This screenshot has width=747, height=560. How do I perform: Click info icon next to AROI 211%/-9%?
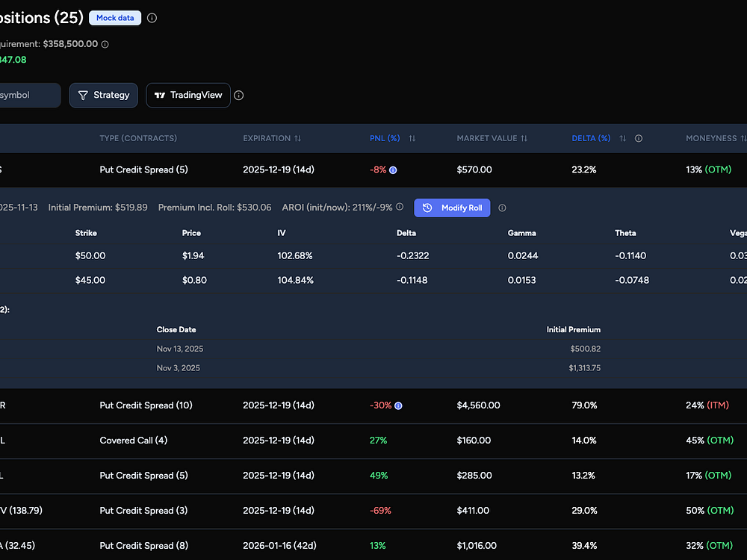[x=400, y=207]
